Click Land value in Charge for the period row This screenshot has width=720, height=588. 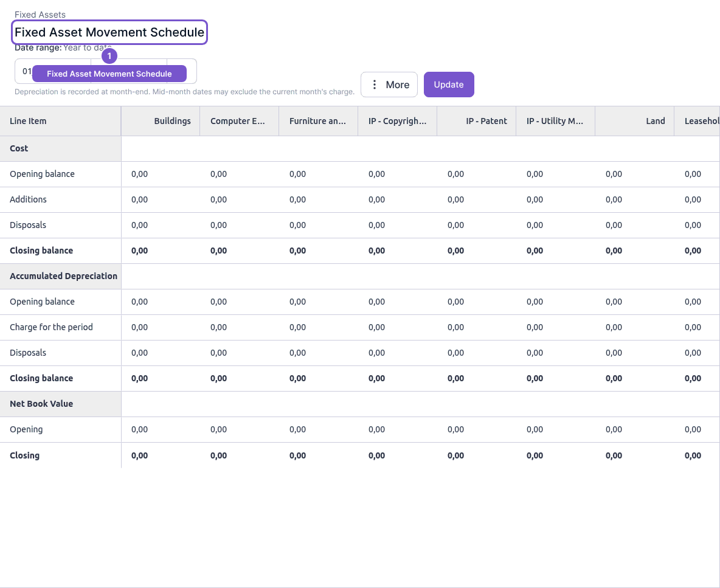[614, 327]
